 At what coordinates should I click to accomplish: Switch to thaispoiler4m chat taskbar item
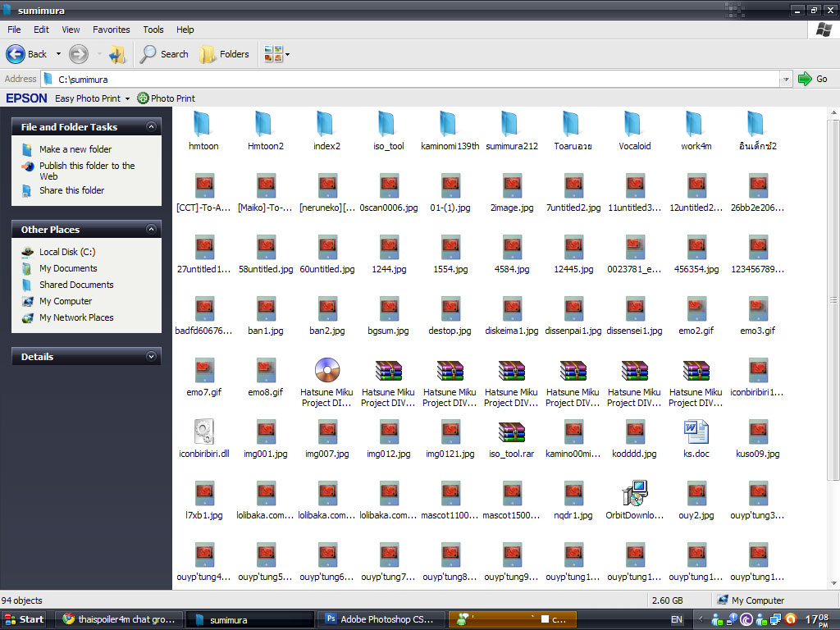click(x=119, y=619)
